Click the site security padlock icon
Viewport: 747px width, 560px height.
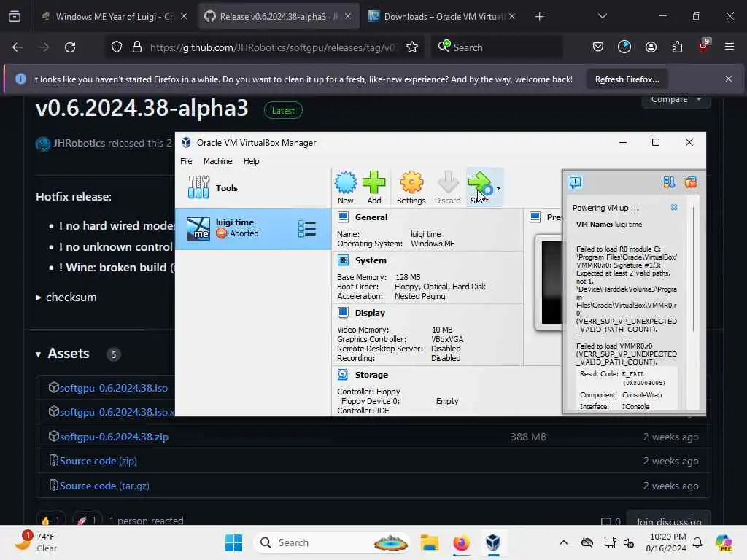pos(136,47)
